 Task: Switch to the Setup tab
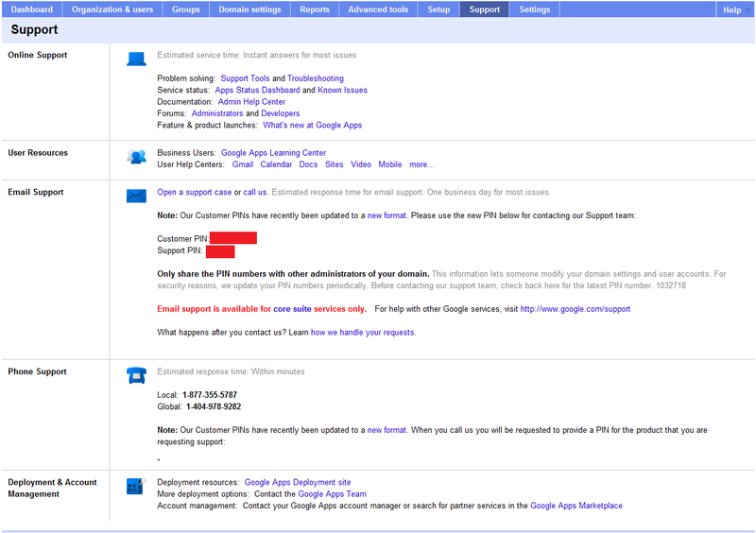(438, 9)
